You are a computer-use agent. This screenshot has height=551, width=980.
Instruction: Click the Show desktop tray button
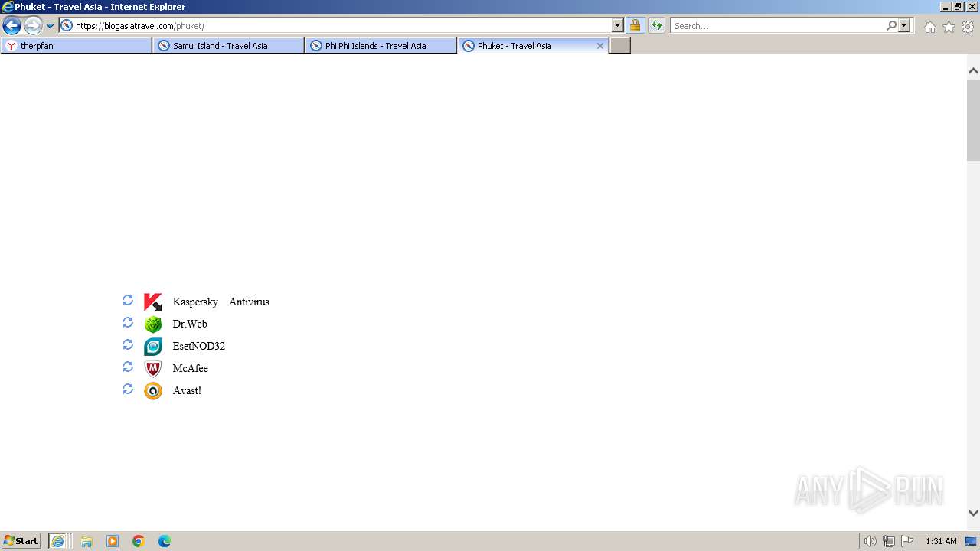pyautogui.click(x=972, y=541)
